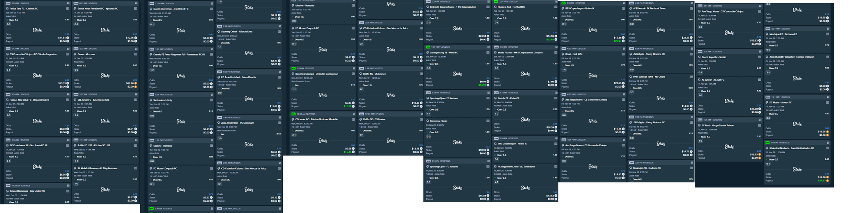
Task: Click soccer icon beside Zalaegerszeg TE match
Action: tap(427, 52)
